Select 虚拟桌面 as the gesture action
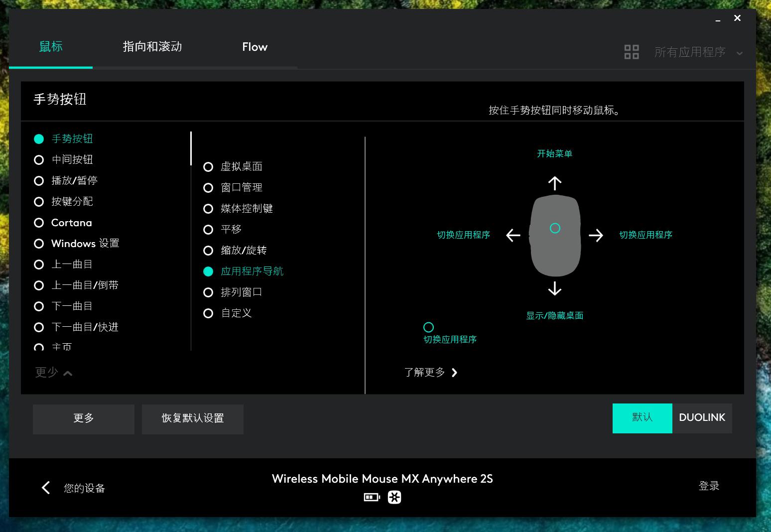 pos(209,166)
